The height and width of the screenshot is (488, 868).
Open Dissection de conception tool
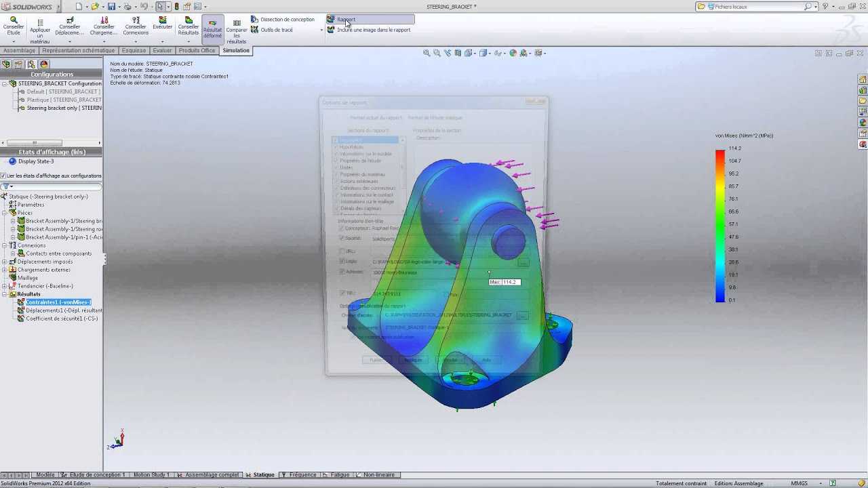click(287, 20)
